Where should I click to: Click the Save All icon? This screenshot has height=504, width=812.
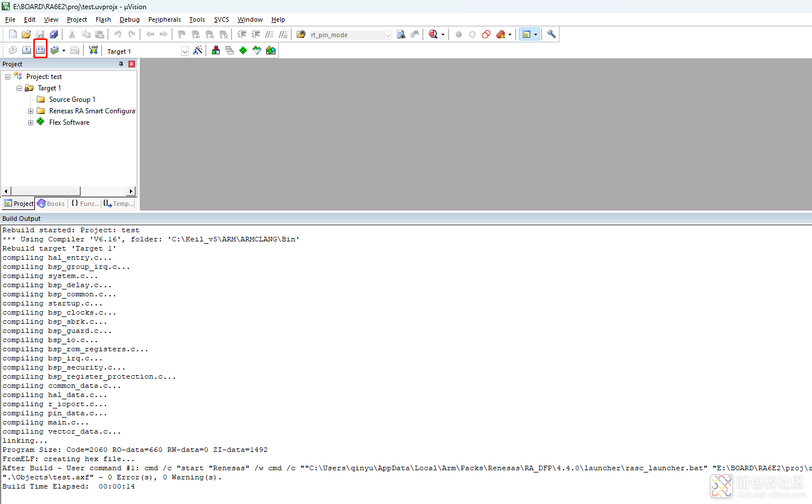click(54, 34)
